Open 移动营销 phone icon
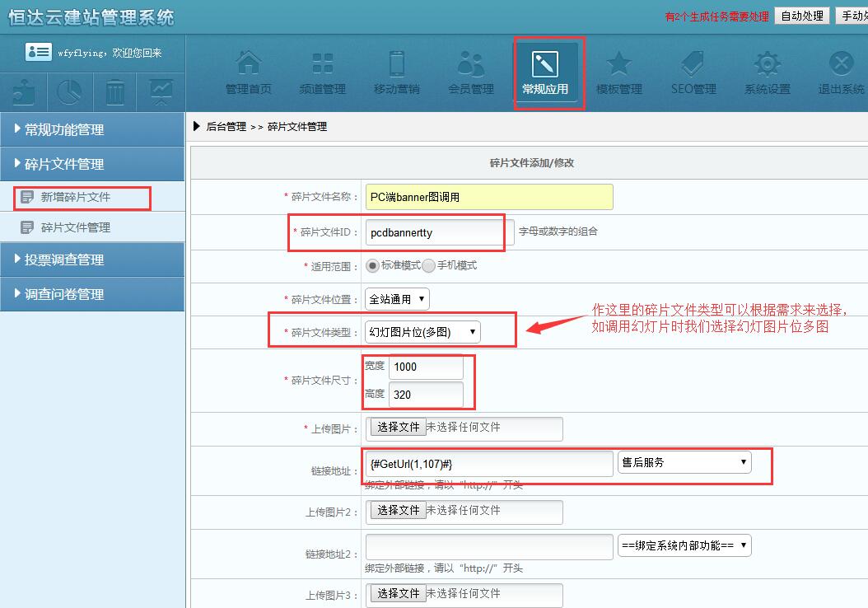The height and width of the screenshot is (608, 868). [396, 72]
